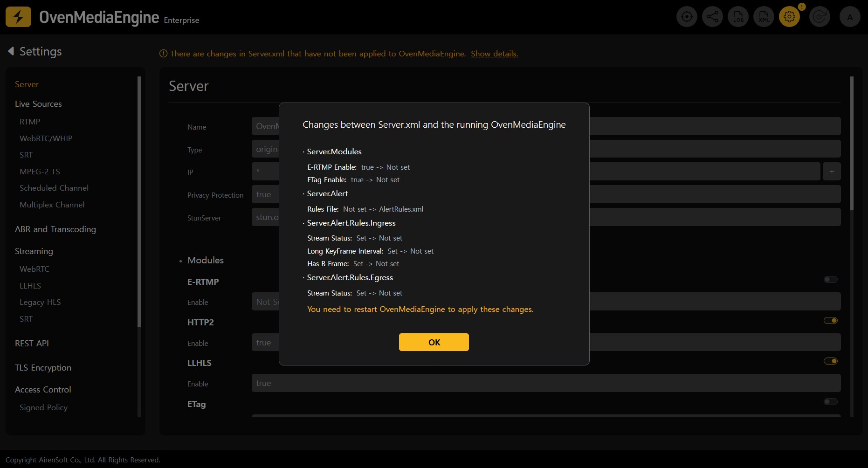868x468 pixels.
Task: Open the monitoring target icon in header
Action: pyautogui.click(x=687, y=17)
